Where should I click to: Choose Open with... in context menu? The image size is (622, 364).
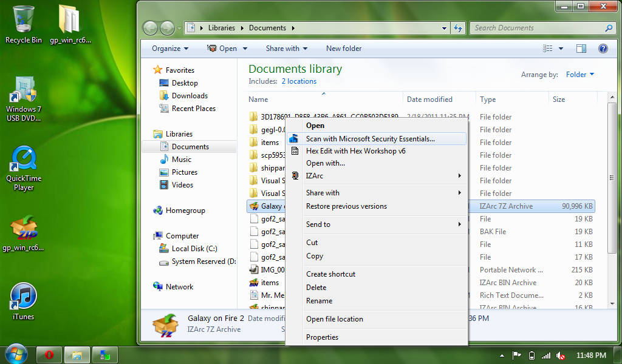pyautogui.click(x=376, y=163)
